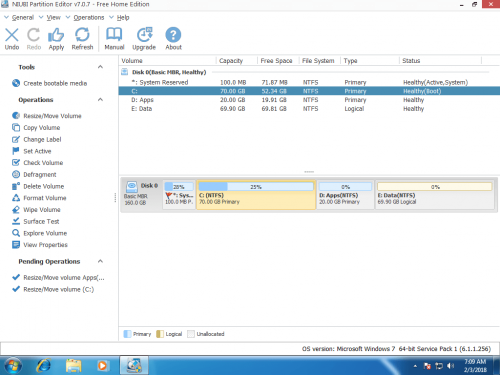The width and height of the screenshot is (500, 375).
Task: Apply pending operations with thumbs-up icon
Action: (56, 35)
